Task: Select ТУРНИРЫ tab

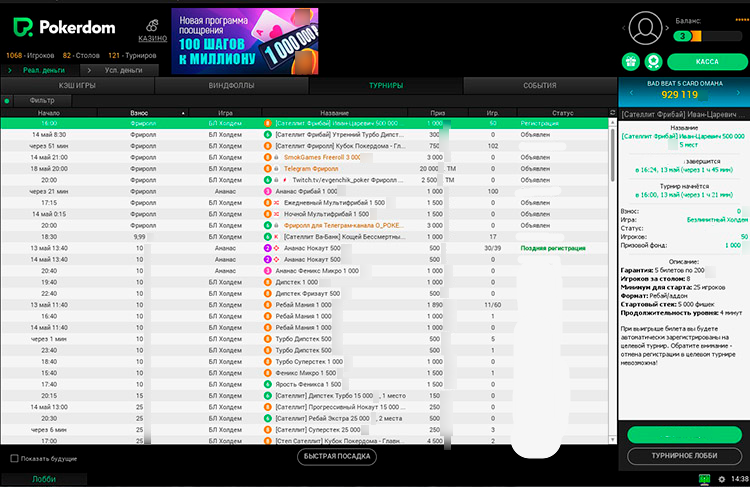Action: click(x=386, y=86)
